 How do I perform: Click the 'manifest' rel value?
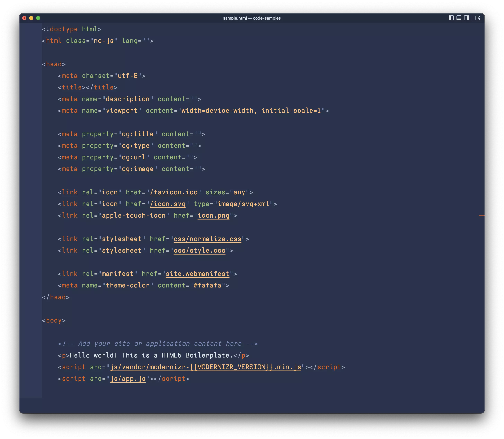coord(118,274)
